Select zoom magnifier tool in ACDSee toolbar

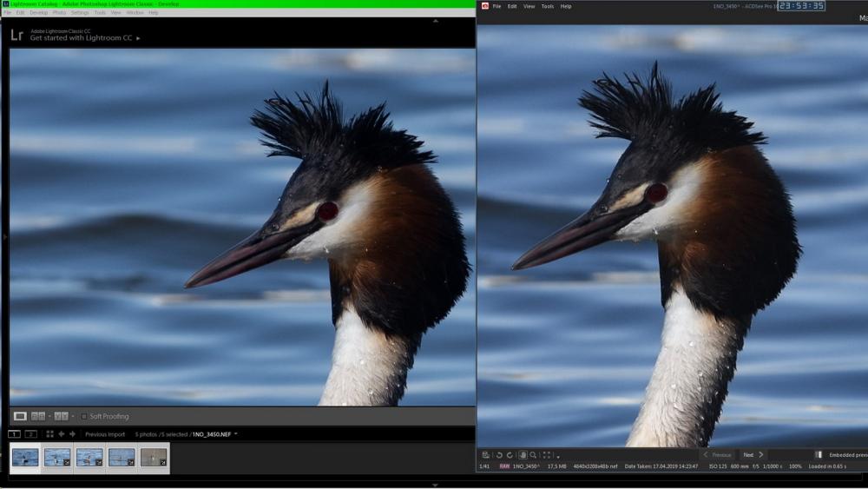point(533,454)
